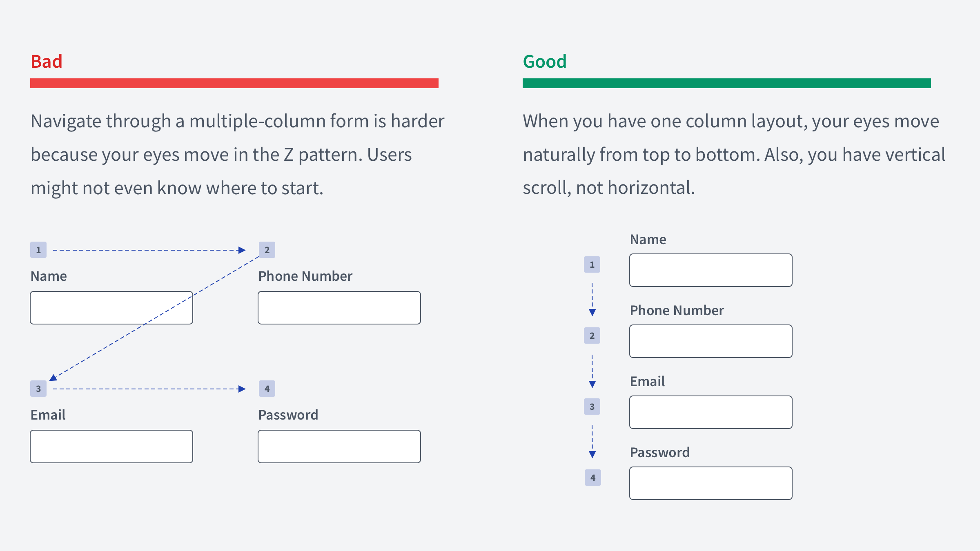Focus the Name field in the Bad example
Image resolution: width=980 pixels, height=551 pixels.
[x=111, y=308]
